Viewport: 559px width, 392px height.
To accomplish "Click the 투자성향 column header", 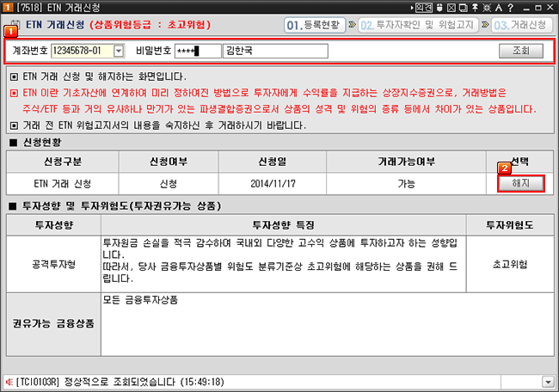I will point(54,225).
